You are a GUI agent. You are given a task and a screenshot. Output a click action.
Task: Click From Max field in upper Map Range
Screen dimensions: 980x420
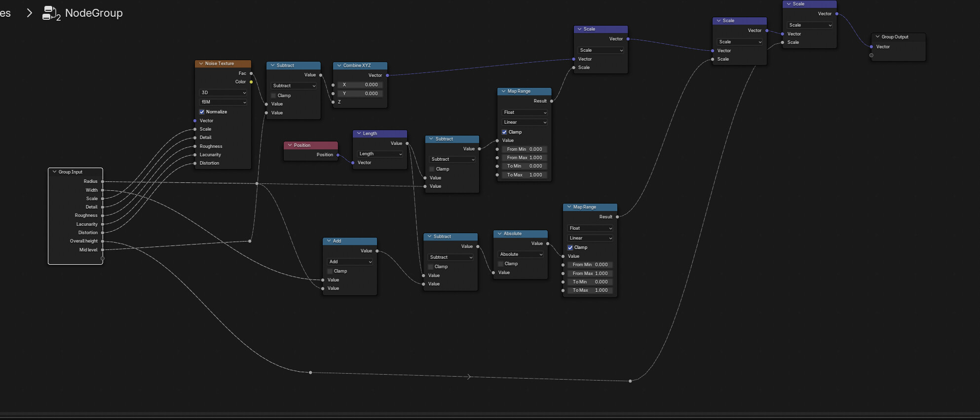click(525, 158)
